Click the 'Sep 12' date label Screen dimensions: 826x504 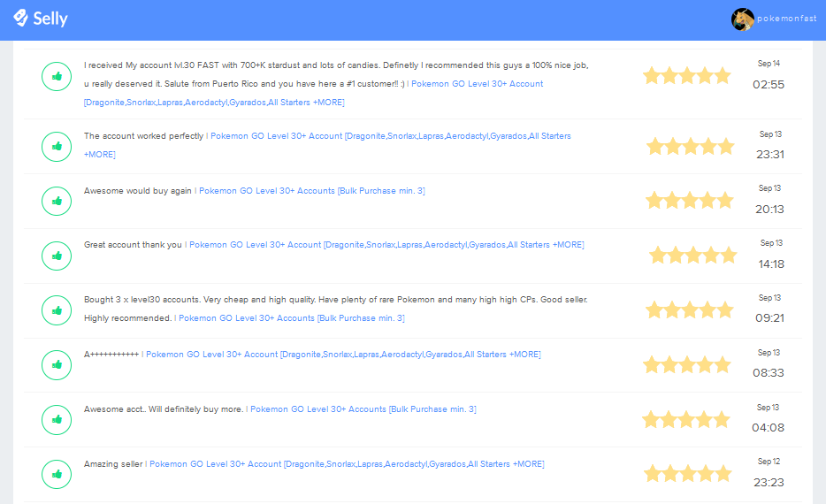pyautogui.click(x=769, y=462)
